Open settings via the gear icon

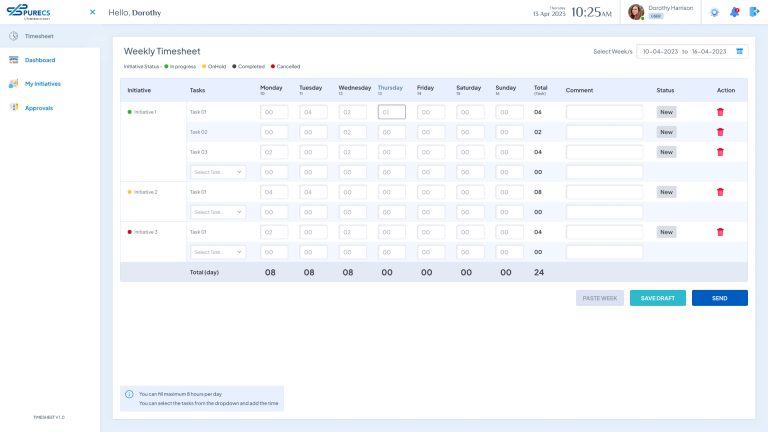[714, 12]
